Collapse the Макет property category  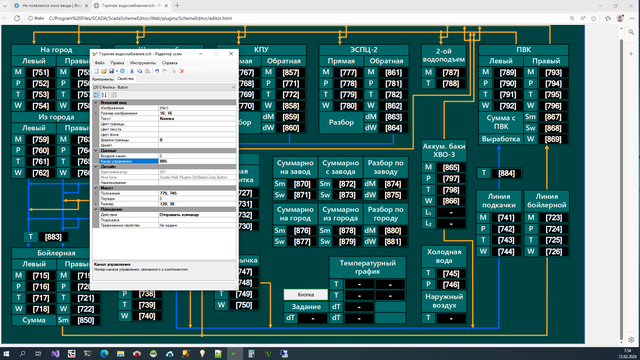pyautogui.click(x=96, y=188)
